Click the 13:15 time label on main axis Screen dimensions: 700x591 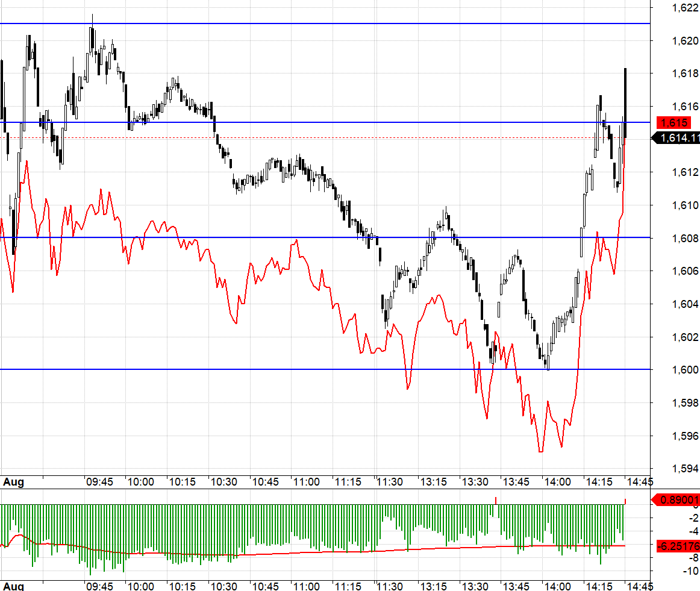[434, 482]
